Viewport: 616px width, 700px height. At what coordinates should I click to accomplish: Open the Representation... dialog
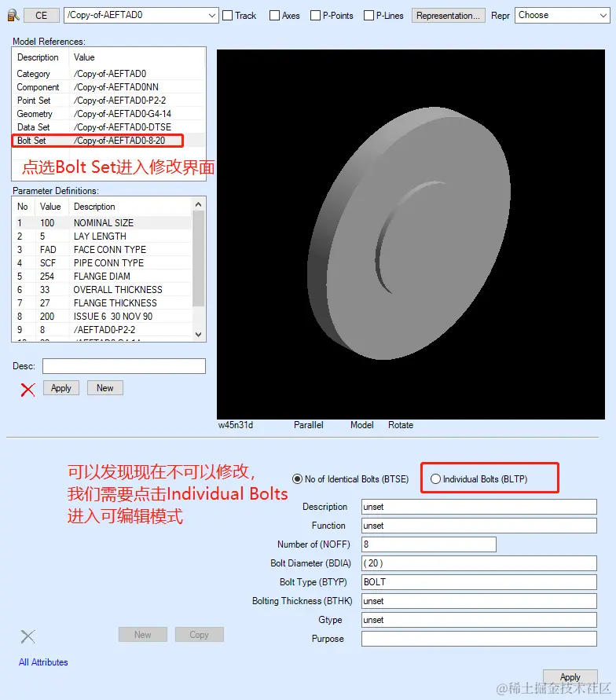448,16
